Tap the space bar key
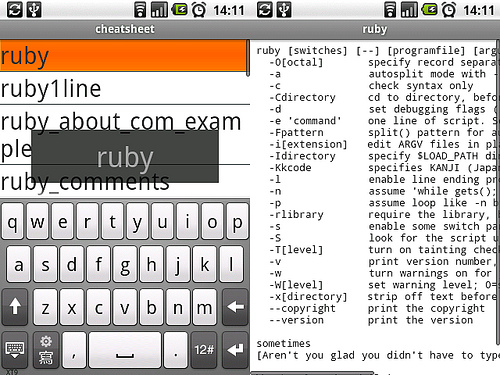500x375 pixels. (x=125, y=350)
